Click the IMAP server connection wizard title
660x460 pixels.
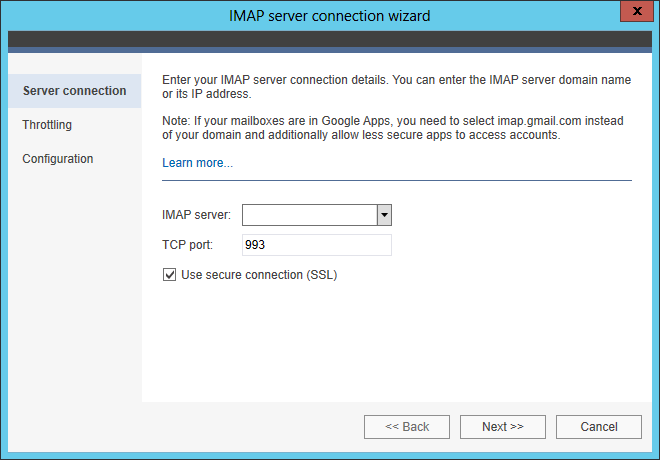[330, 16]
